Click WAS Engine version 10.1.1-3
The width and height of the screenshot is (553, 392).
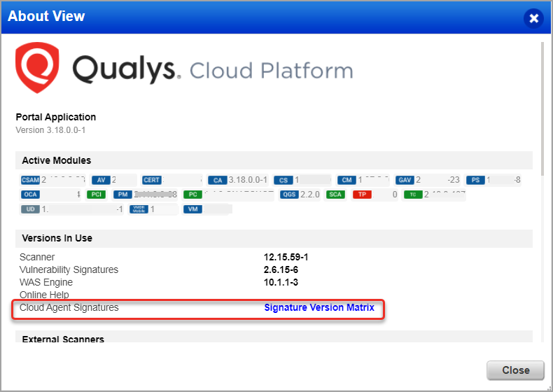coord(281,283)
